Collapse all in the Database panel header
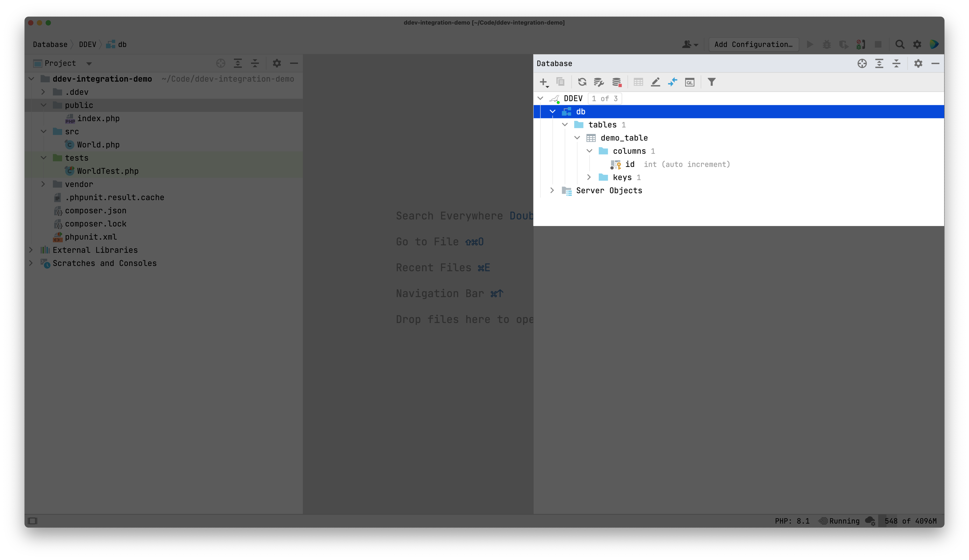 (x=896, y=63)
